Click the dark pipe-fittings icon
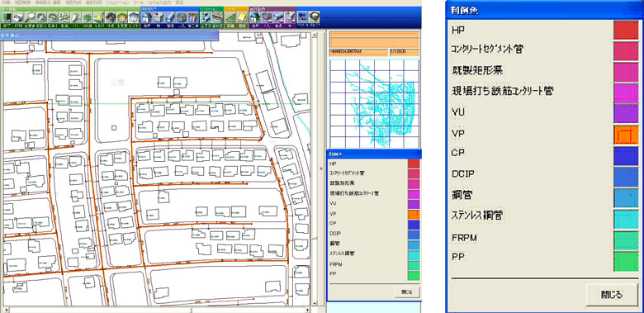Image resolution: width=644 pixels, height=313 pixels. [x=110, y=17]
